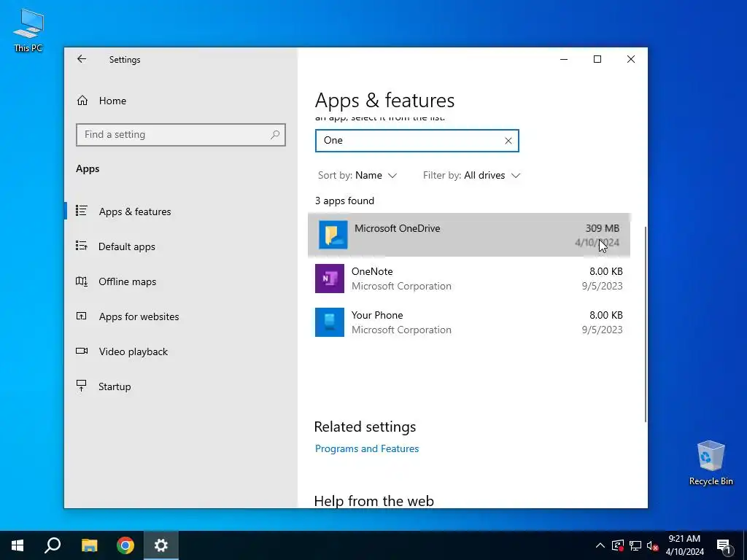Click the Apps & features list icon
This screenshot has height=560, width=747.
82,211
